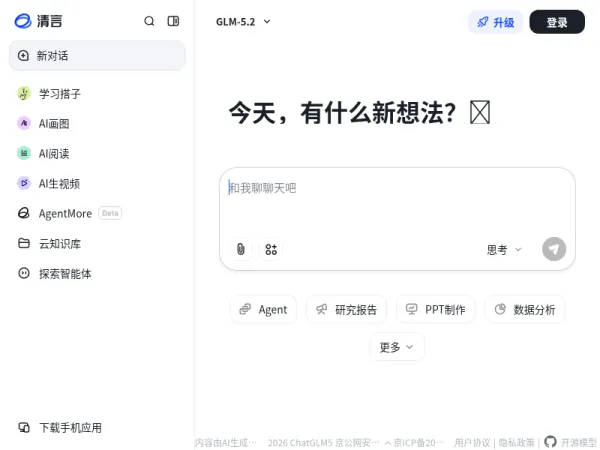Expand the 思考 mode dropdown

tap(504, 250)
